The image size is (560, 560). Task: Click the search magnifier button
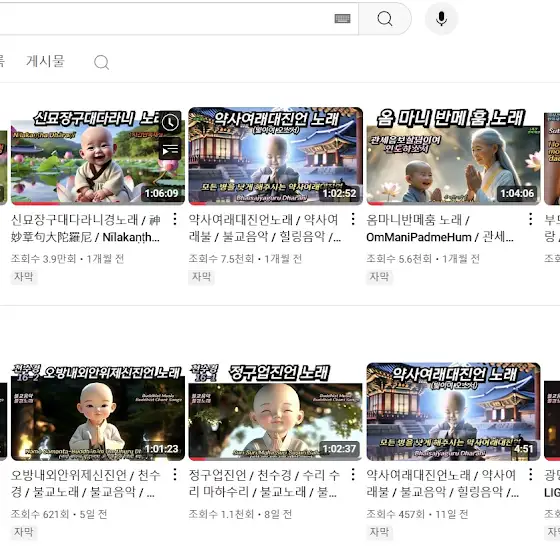pyautogui.click(x=385, y=19)
